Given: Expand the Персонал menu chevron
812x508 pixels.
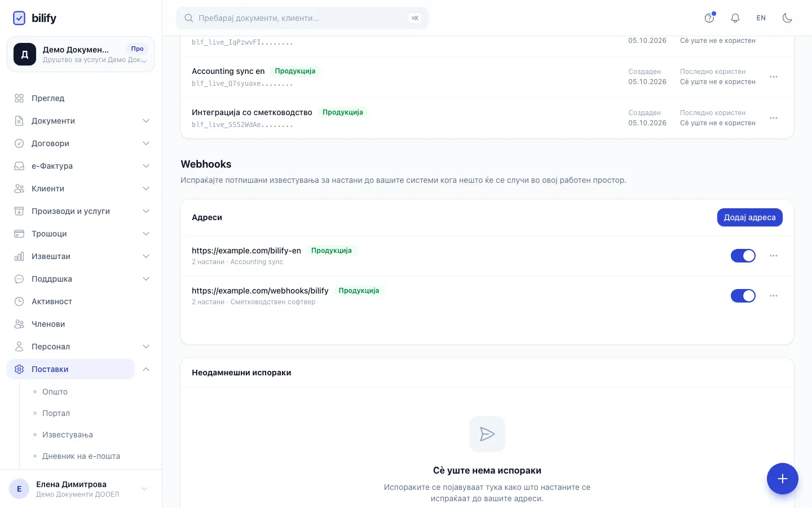Looking at the screenshot, I should click(146, 347).
